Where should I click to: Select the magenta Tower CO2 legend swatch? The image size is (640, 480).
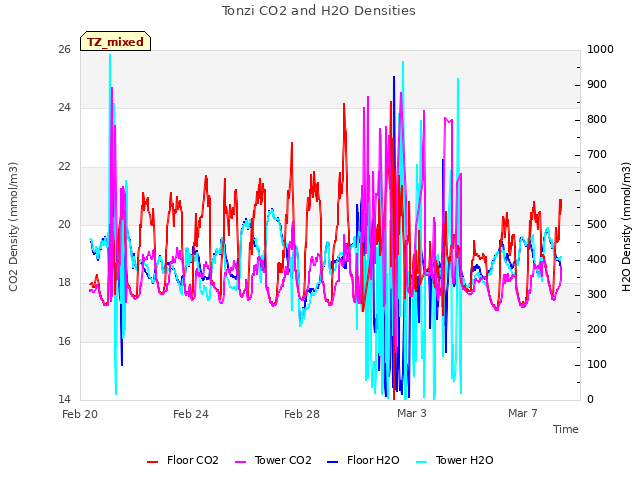(241, 462)
